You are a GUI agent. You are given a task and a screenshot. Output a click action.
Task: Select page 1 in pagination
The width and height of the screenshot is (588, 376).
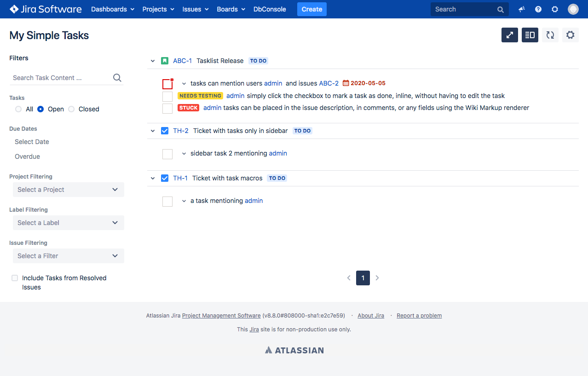[x=363, y=278]
